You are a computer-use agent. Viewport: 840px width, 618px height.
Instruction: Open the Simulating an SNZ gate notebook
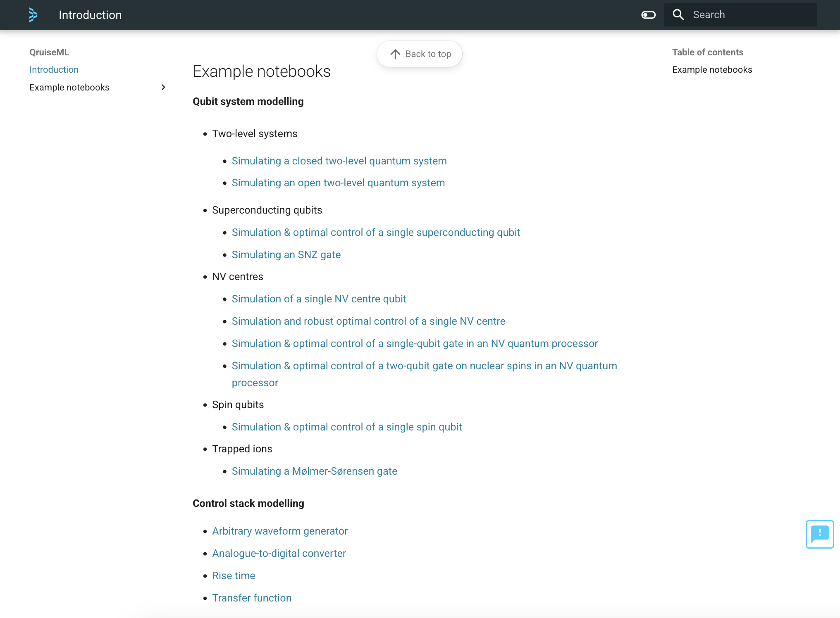286,254
